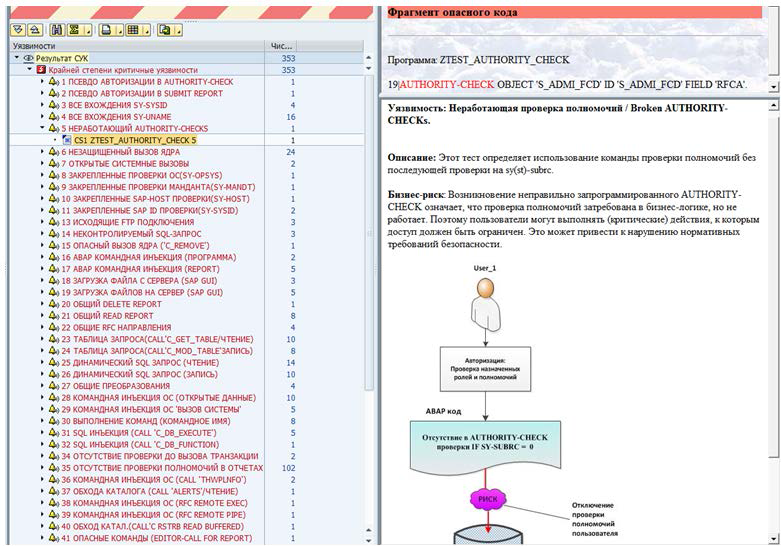Click the red AUTHORITY-CHECK keyword in the code line
Image resolution: width=781 pixels, height=546 pixels.
click(x=447, y=84)
